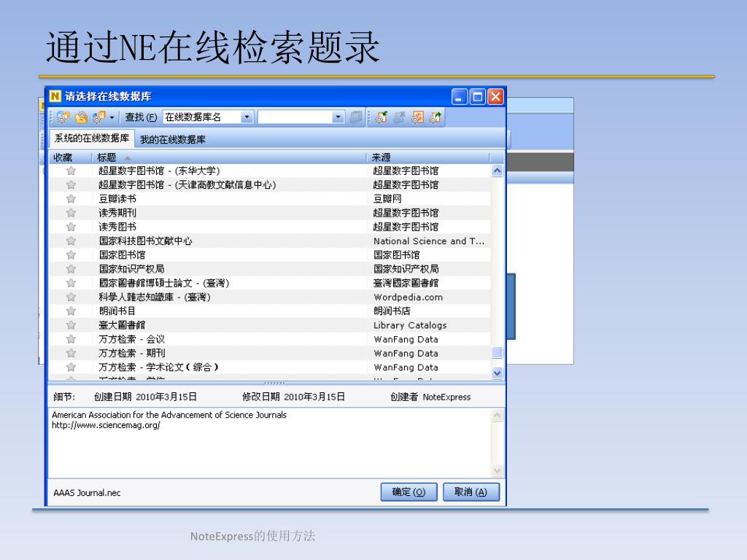Click the database list scroll-down arrow
747x560 pixels.
click(x=497, y=373)
